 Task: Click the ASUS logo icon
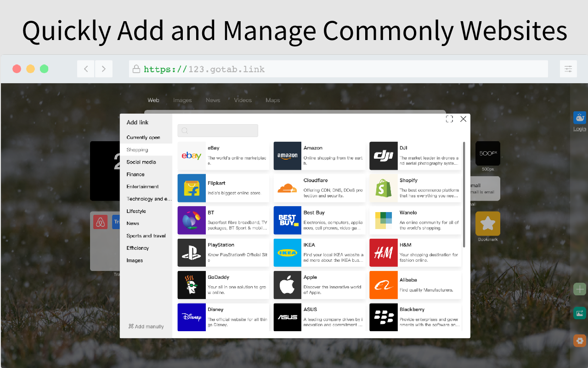[288, 317]
